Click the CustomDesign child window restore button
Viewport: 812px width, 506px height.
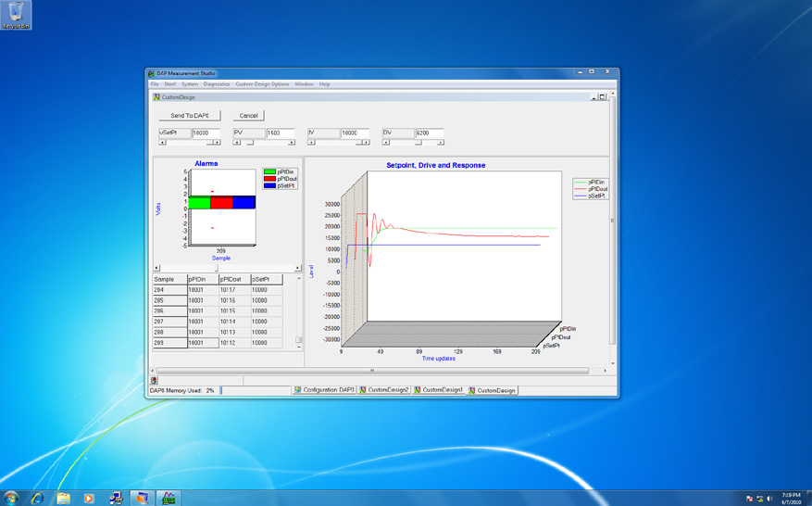602,97
